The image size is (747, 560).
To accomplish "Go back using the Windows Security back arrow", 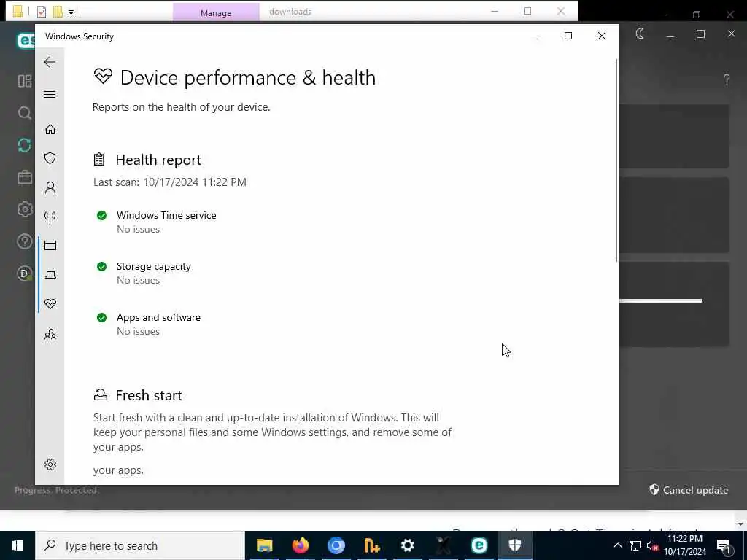I will tap(50, 62).
